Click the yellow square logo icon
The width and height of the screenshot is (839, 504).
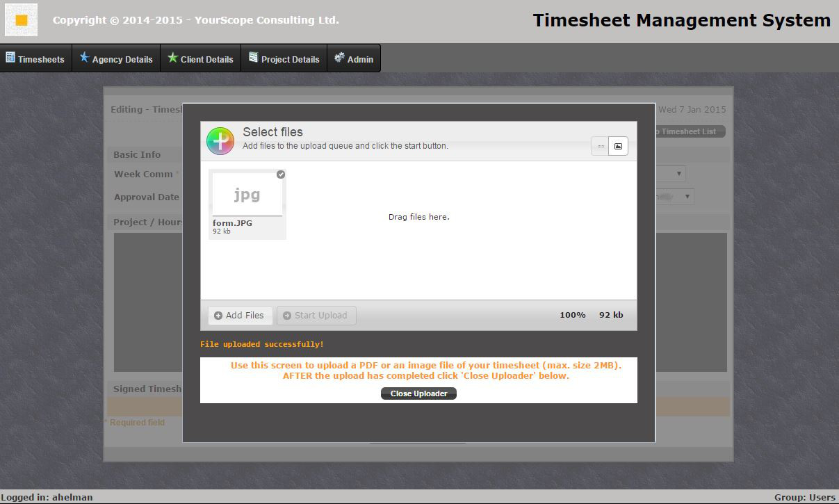(x=21, y=20)
